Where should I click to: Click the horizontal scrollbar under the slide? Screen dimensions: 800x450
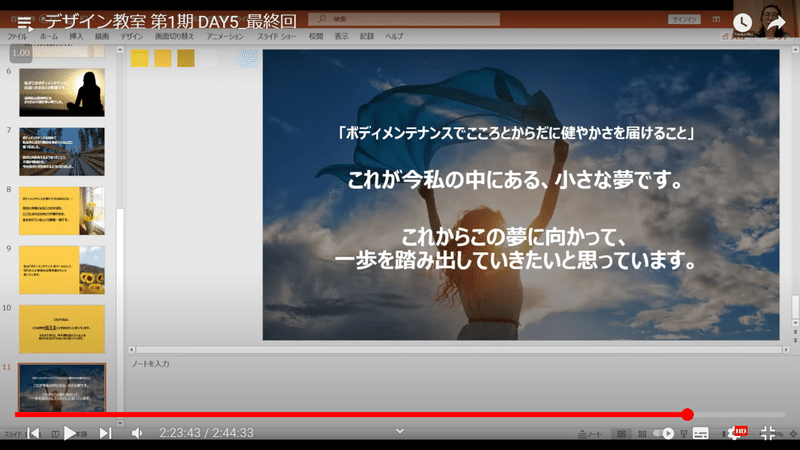pyautogui.click(x=459, y=349)
